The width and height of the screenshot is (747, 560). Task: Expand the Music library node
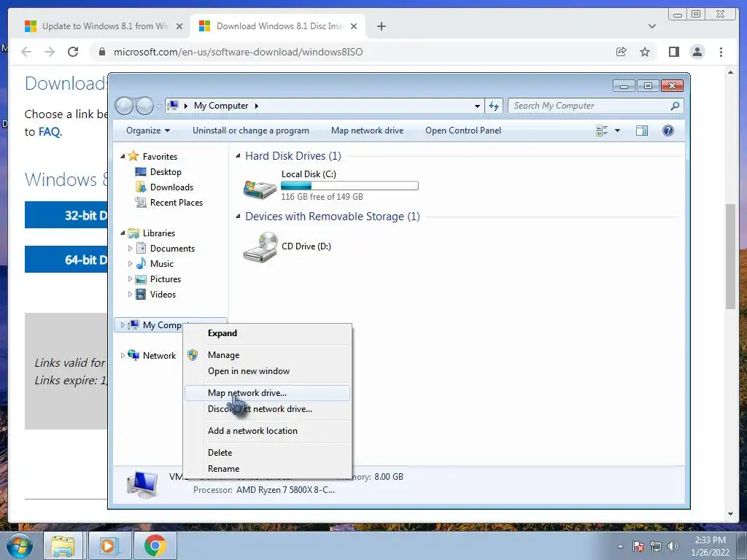(130, 263)
